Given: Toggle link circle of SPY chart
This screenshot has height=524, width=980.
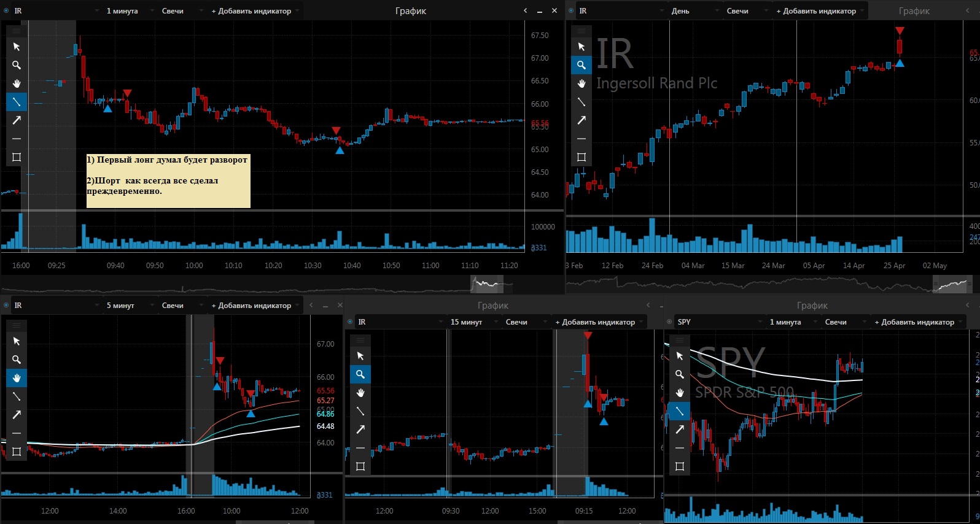Looking at the screenshot, I should [x=670, y=322].
